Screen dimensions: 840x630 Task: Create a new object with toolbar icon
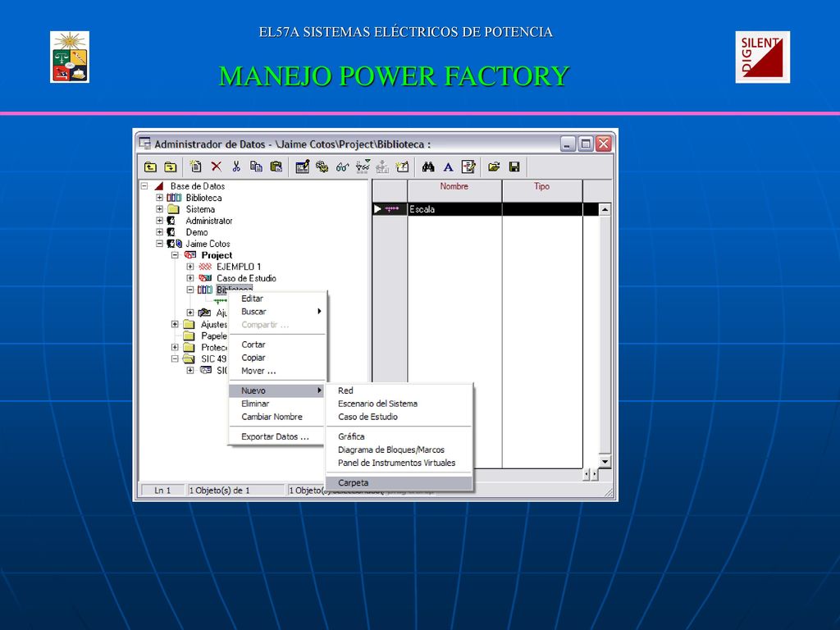coord(195,167)
